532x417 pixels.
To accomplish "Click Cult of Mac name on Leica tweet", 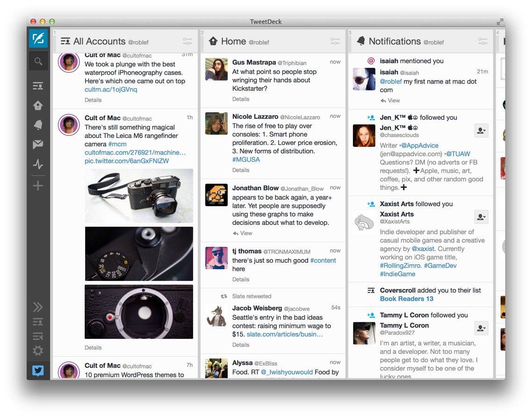I will click(x=102, y=118).
